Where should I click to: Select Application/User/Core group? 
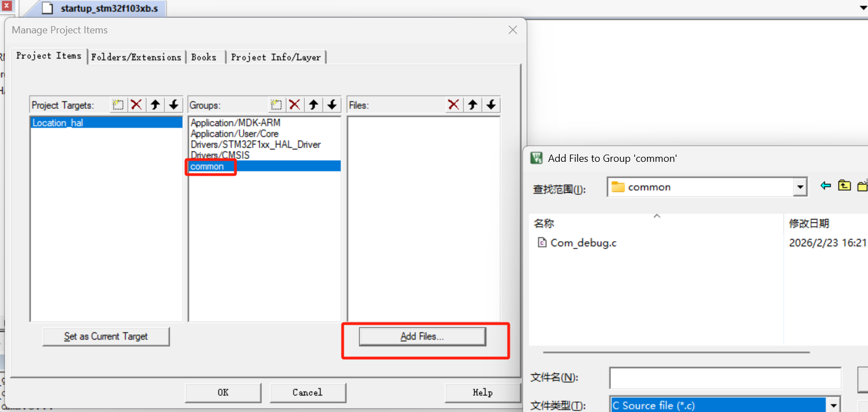[x=234, y=133]
